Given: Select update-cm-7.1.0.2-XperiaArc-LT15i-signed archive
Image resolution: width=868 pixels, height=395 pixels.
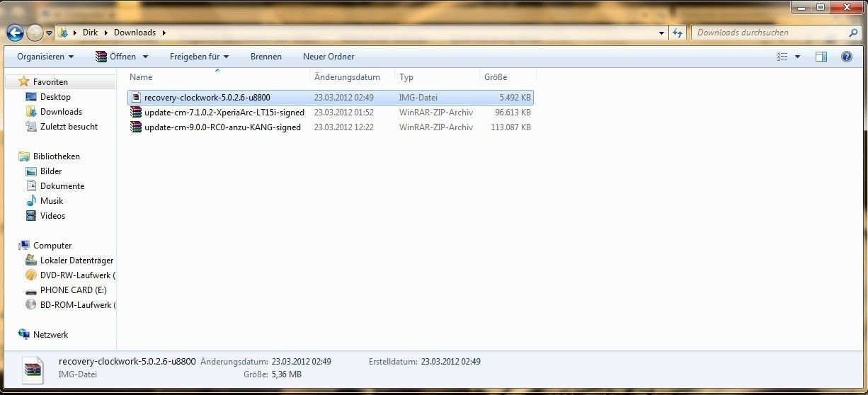Looking at the screenshot, I should point(331,113).
